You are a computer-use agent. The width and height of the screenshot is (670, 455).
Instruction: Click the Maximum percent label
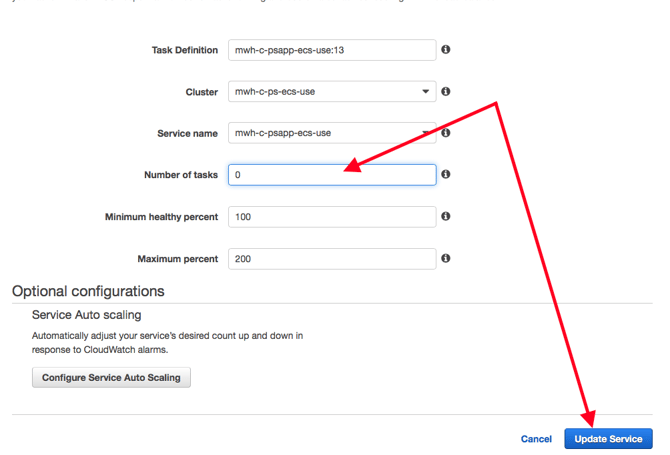click(x=177, y=259)
